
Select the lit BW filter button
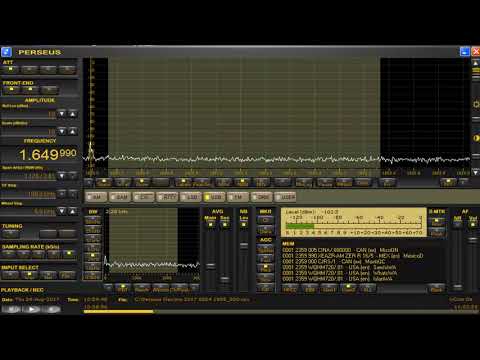pyautogui.click(x=93, y=257)
